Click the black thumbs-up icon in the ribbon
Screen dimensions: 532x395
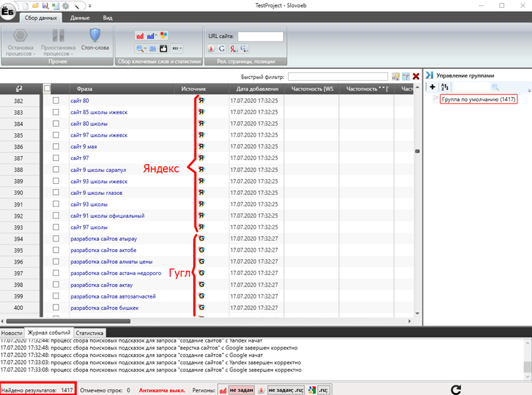(x=164, y=49)
